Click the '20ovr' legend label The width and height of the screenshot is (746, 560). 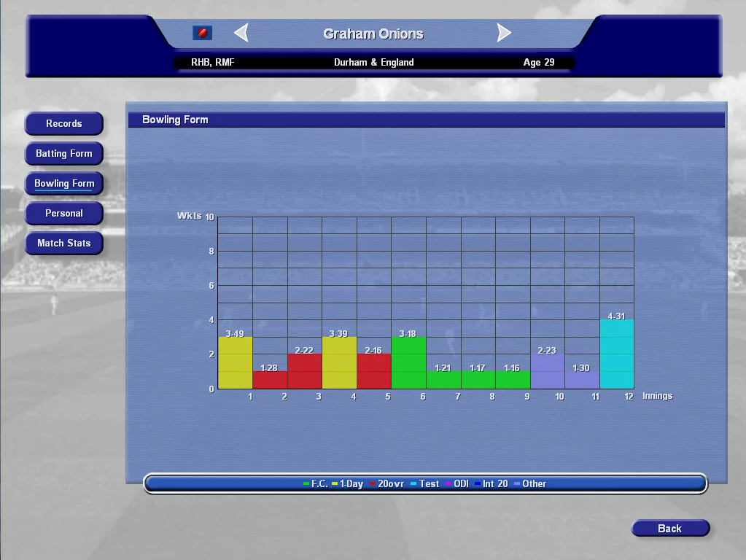click(391, 484)
